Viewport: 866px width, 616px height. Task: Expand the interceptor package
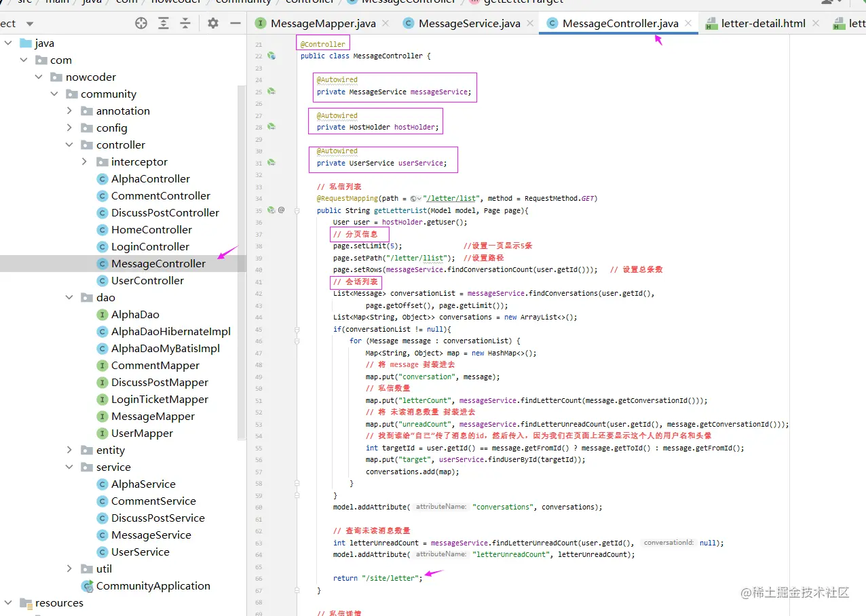[x=84, y=162]
